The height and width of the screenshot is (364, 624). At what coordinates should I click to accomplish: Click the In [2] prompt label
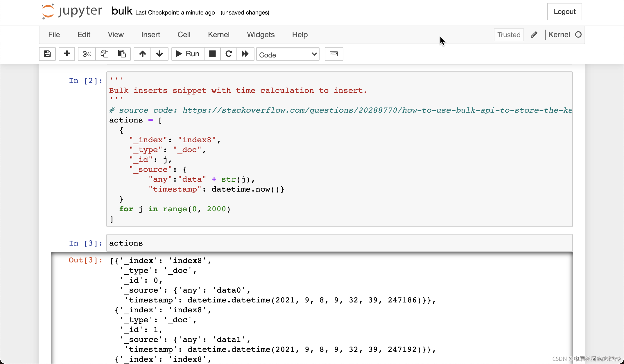85,81
